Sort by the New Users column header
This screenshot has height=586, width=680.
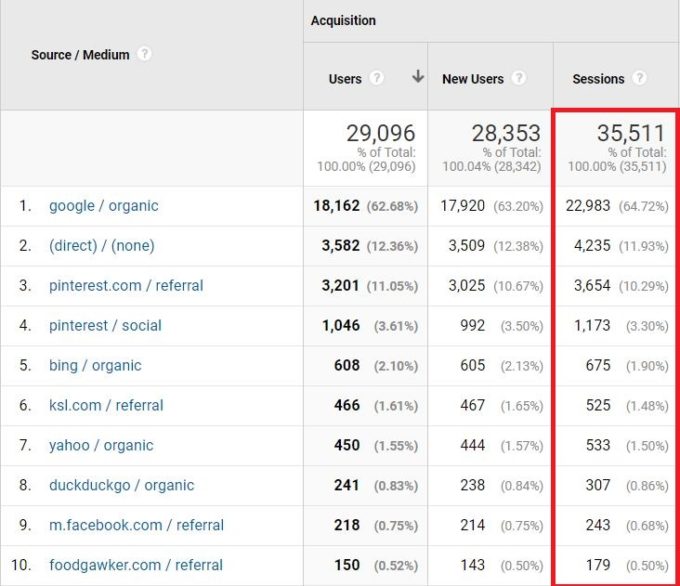coord(473,79)
